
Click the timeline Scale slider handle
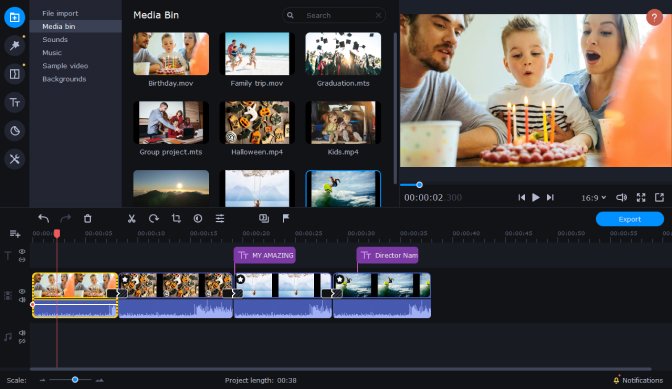[x=75, y=380]
